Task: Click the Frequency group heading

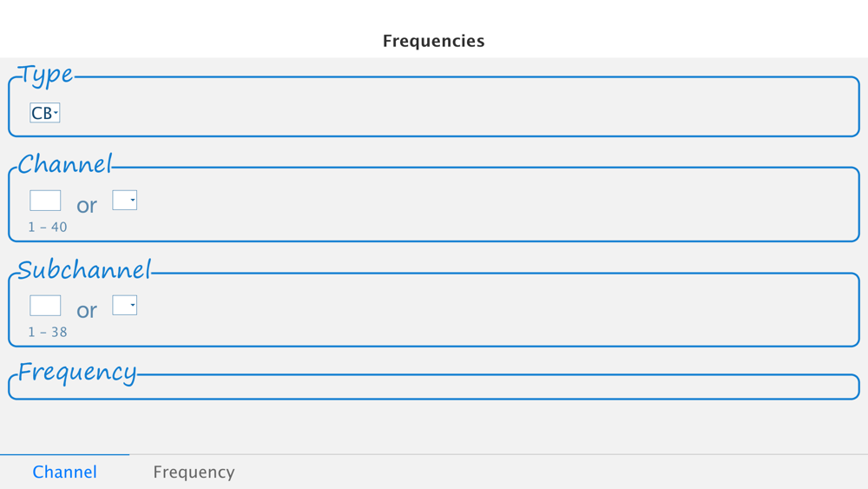Action: pyautogui.click(x=77, y=372)
